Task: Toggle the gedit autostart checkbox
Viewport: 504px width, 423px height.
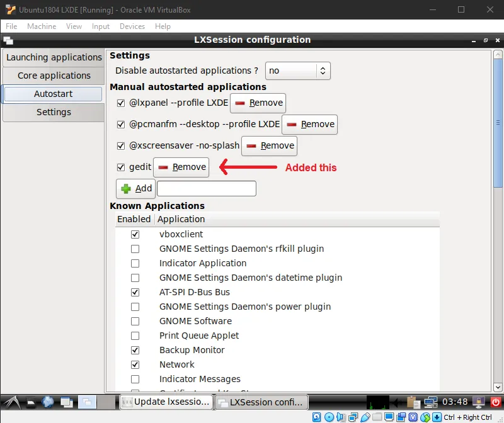Action: click(121, 167)
